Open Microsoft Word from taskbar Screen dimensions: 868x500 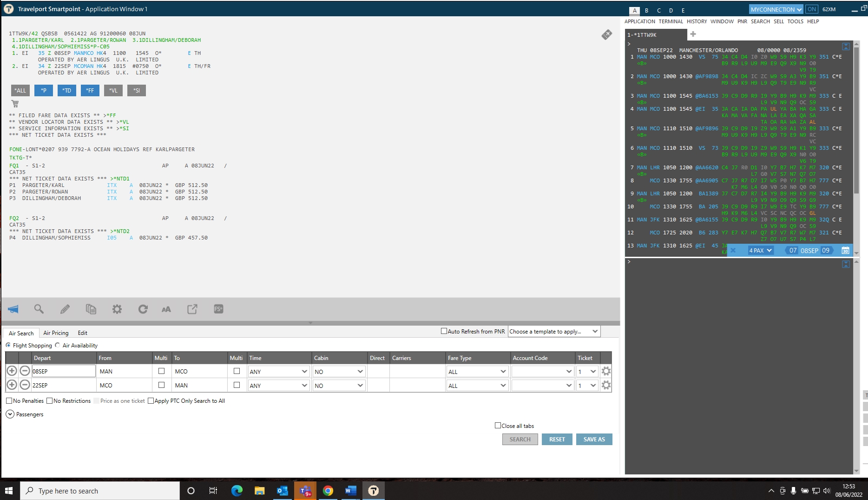click(351, 491)
